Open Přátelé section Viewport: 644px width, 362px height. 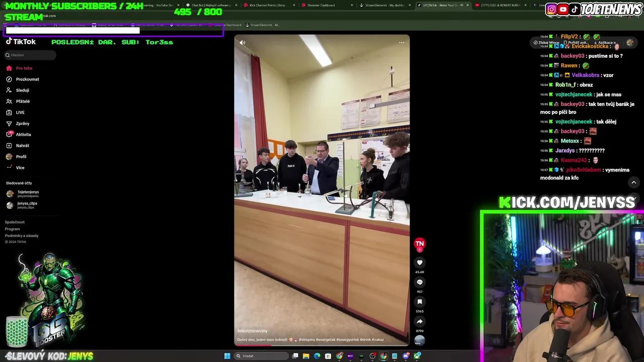point(18,101)
